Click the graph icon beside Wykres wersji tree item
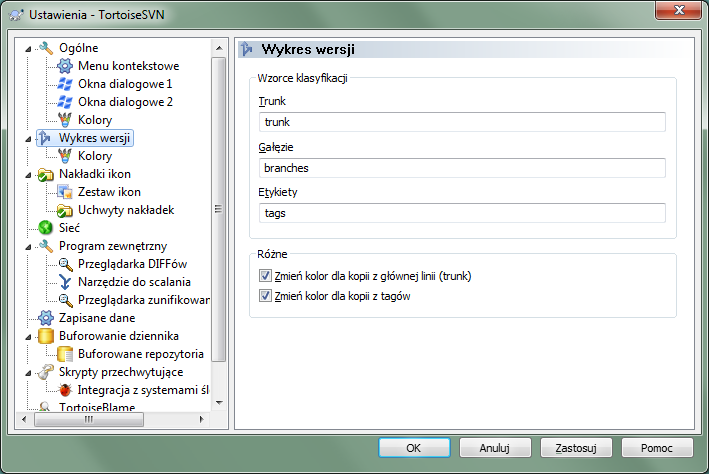 click(45, 138)
